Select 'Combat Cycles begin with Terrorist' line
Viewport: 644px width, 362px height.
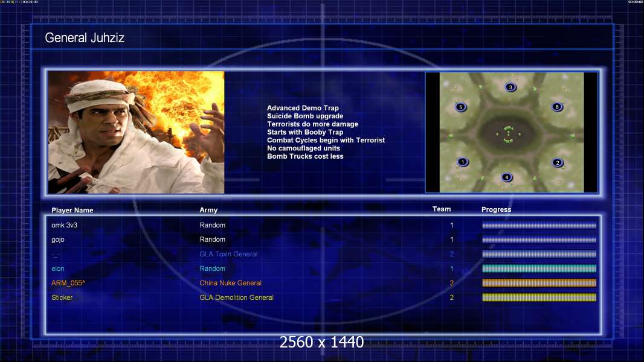coord(326,140)
